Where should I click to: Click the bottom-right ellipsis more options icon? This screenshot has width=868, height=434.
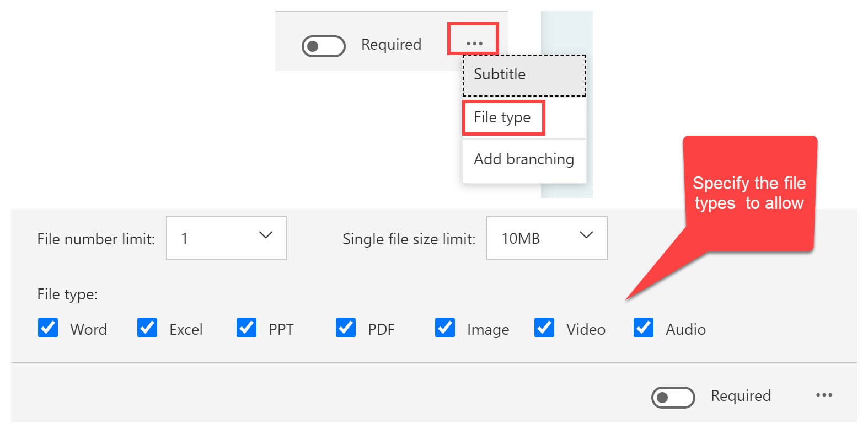[824, 395]
